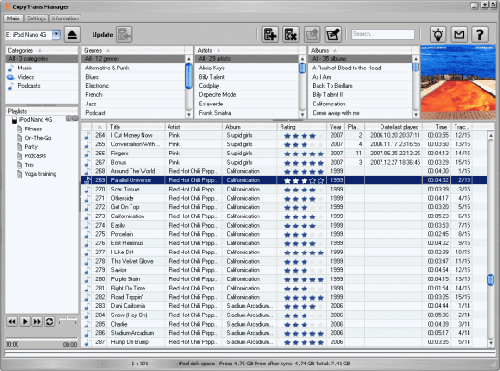Select the track Otherside

coord(284,198)
